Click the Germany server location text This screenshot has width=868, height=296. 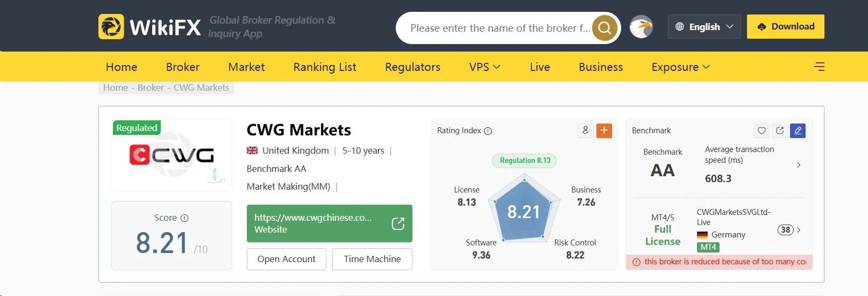(x=728, y=235)
